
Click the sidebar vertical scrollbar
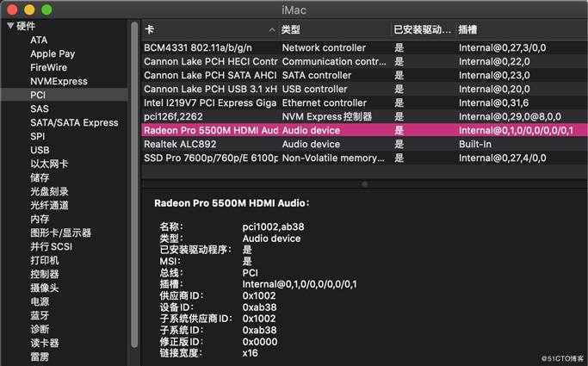(x=134, y=186)
